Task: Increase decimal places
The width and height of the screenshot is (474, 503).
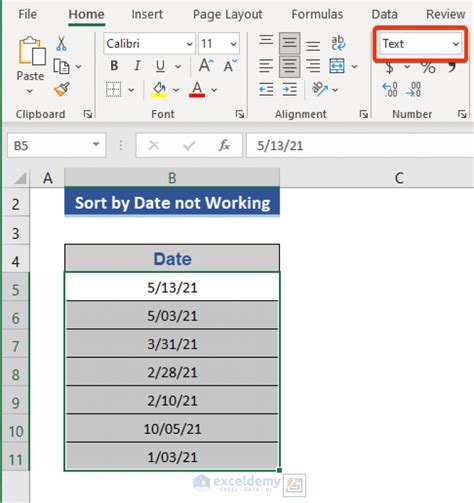Action: coord(390,89)
